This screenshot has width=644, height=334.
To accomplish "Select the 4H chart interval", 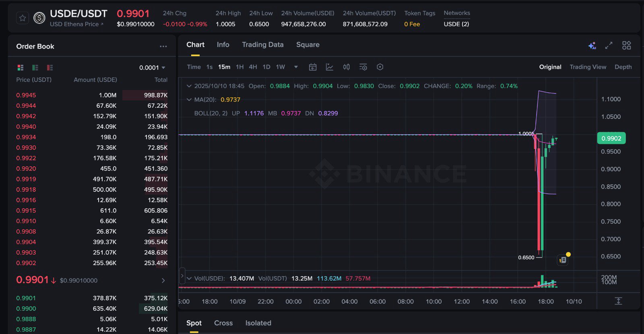I will tap(253, 67).
